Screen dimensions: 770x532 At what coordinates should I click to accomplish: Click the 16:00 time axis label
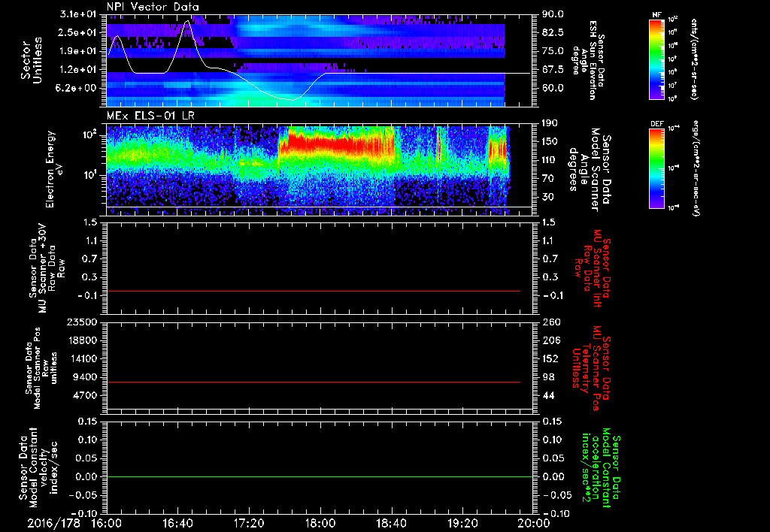107,523
